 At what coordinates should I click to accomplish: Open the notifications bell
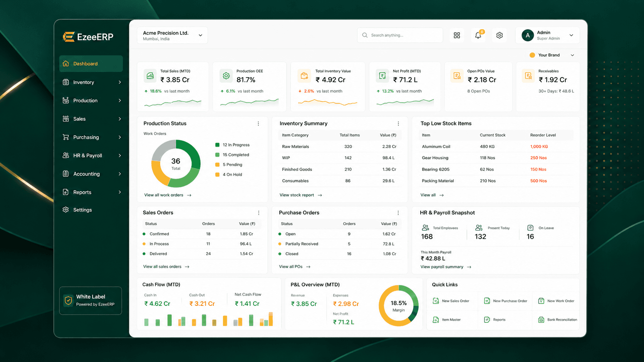pyautogui.click(x=478, y=35)
